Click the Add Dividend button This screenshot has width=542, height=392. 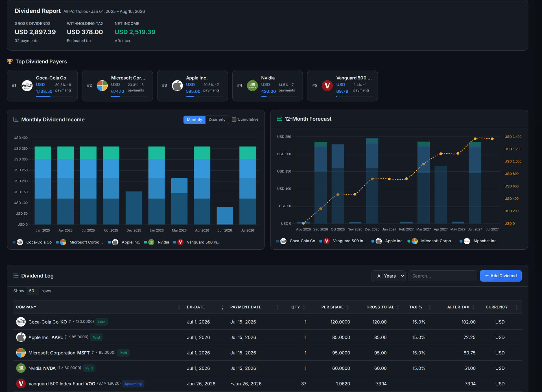[x=501, y=276]
